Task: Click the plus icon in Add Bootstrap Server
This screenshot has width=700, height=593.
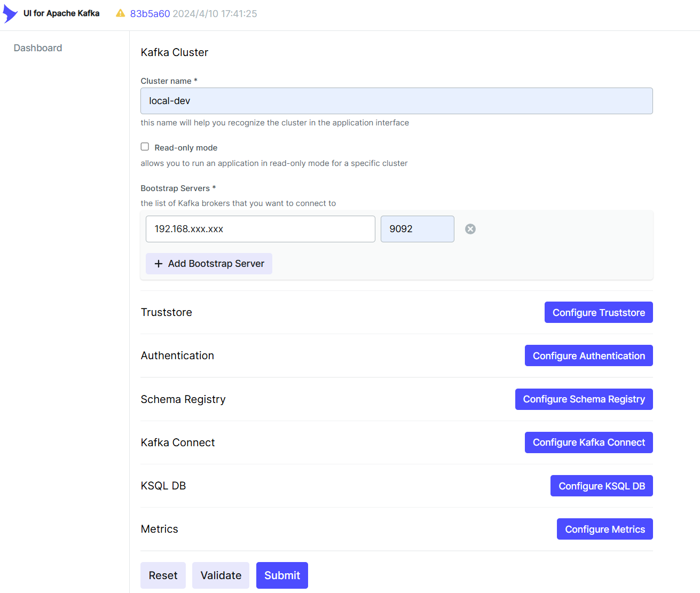Action: [159, 264]
